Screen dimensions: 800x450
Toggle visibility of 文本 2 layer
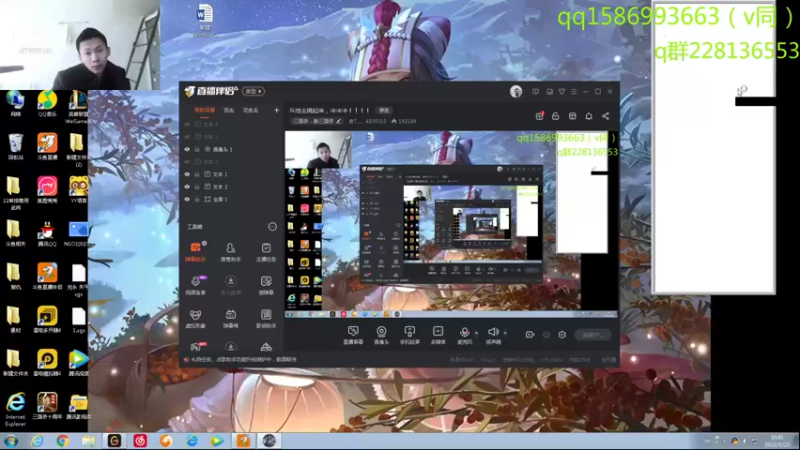coord(187,187)
